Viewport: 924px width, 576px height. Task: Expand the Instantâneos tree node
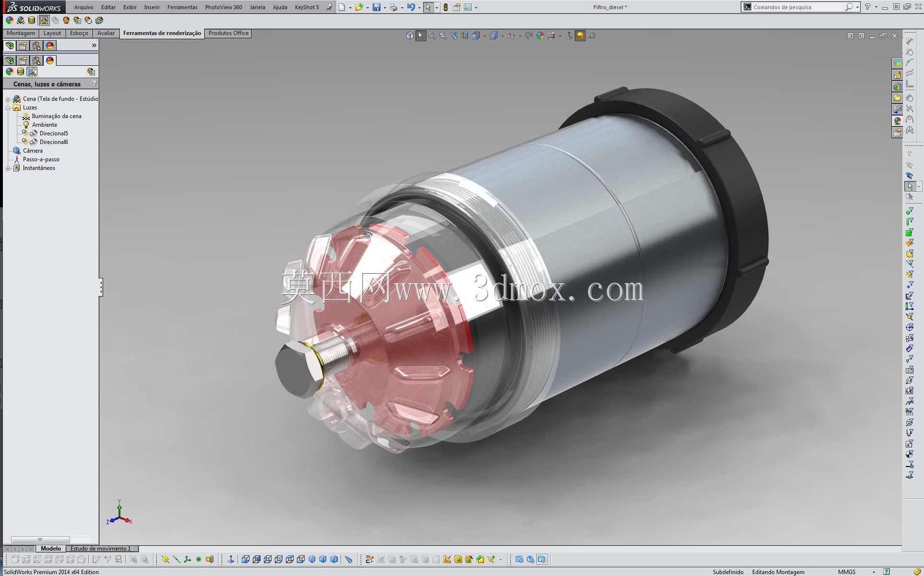coord(8,168)
